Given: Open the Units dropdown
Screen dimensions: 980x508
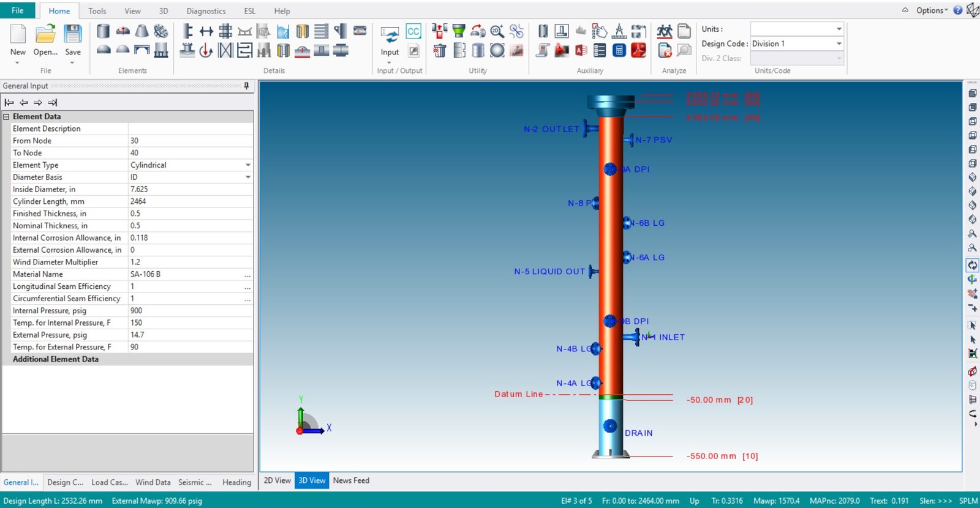Looking at the screenshot, I should point(839,29).
